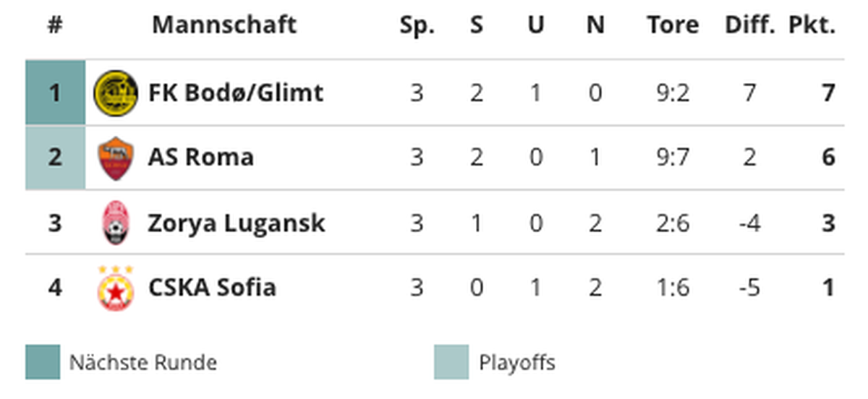Click the Playoffs legend label

coord(517,362)
